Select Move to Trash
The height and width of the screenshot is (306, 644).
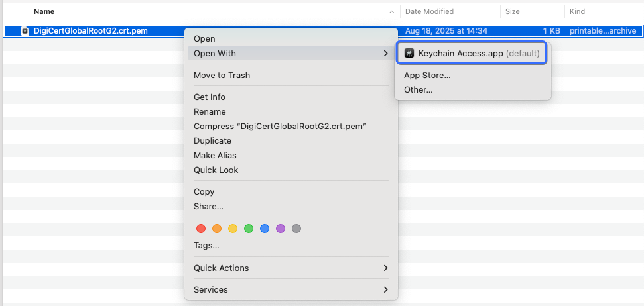[222, 75]
